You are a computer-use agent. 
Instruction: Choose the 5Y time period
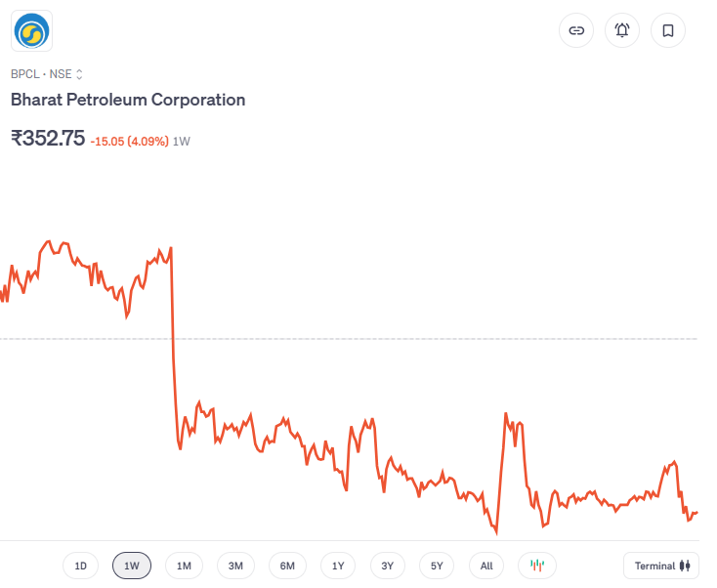point(437,566)
